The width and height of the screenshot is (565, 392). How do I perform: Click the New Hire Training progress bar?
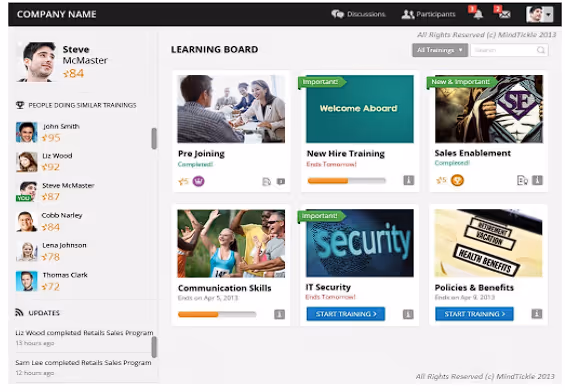pyautogui.click(x=347, y=181)
